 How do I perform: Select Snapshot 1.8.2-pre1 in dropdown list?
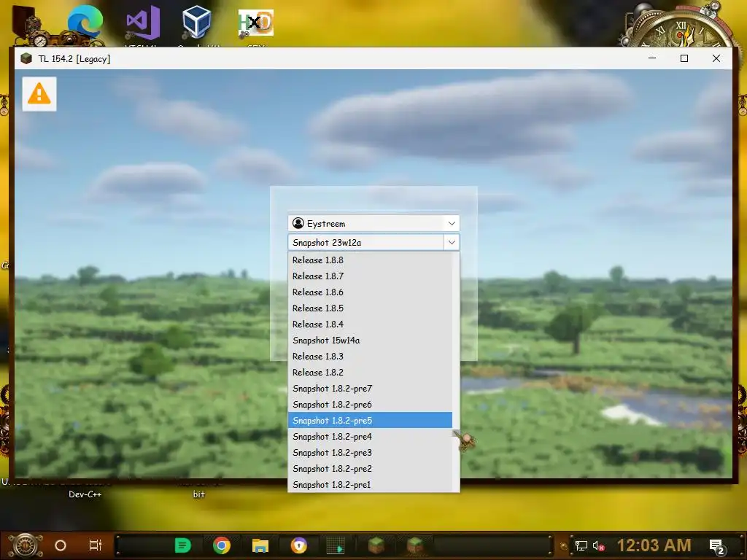[x=370, y=485]
